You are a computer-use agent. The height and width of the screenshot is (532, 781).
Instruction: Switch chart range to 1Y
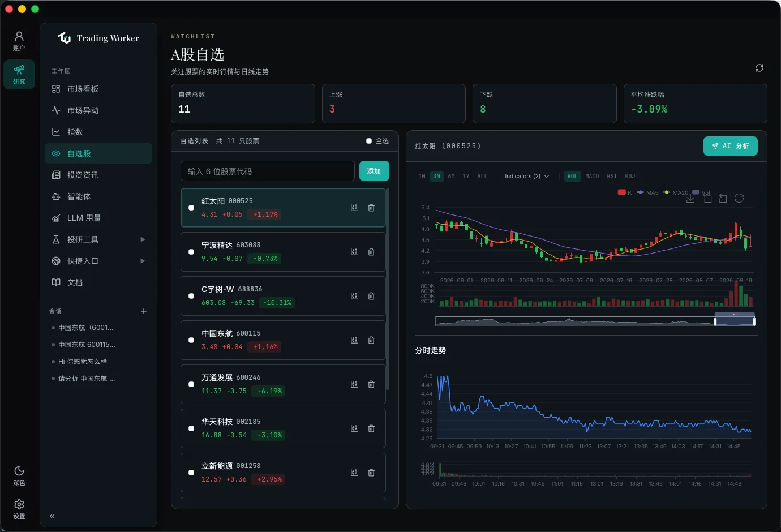click(466, 176)
